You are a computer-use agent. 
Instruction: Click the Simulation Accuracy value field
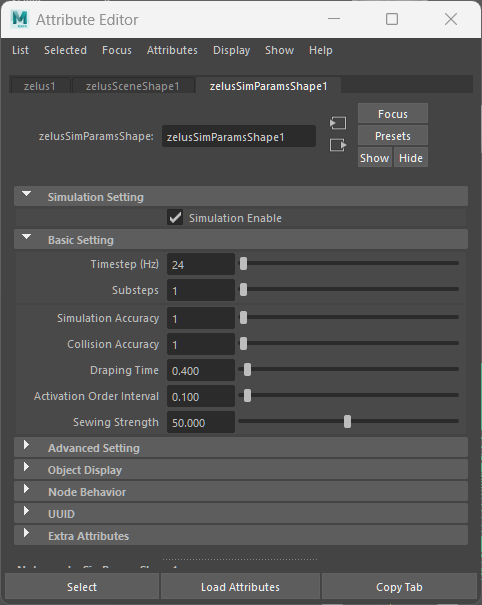(x=201, y=318)
